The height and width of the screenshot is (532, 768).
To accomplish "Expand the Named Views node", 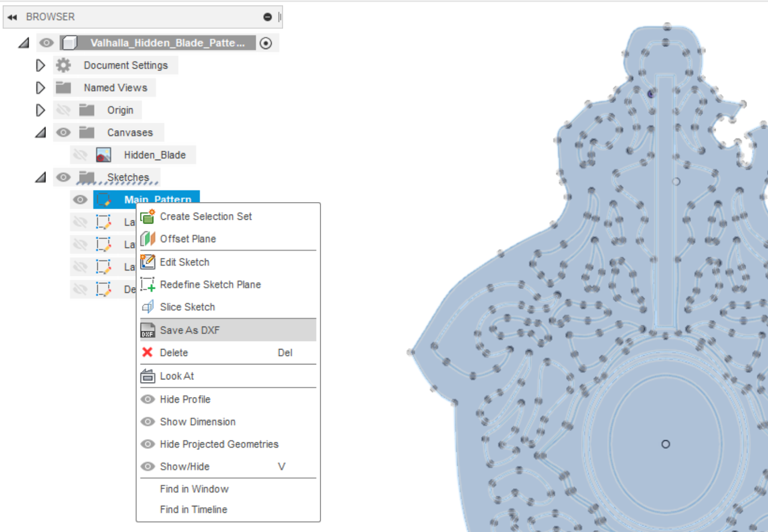I will click(41, 88).
